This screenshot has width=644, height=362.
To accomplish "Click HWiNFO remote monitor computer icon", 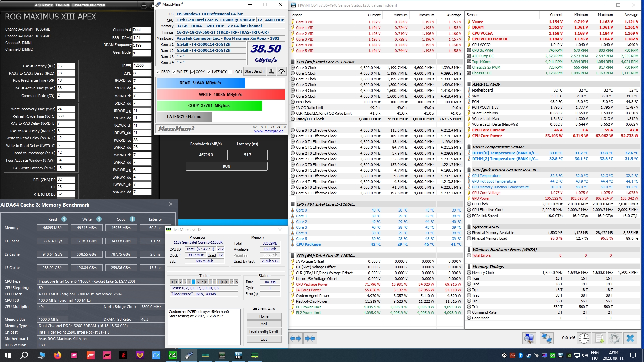I will coord(529,338).
